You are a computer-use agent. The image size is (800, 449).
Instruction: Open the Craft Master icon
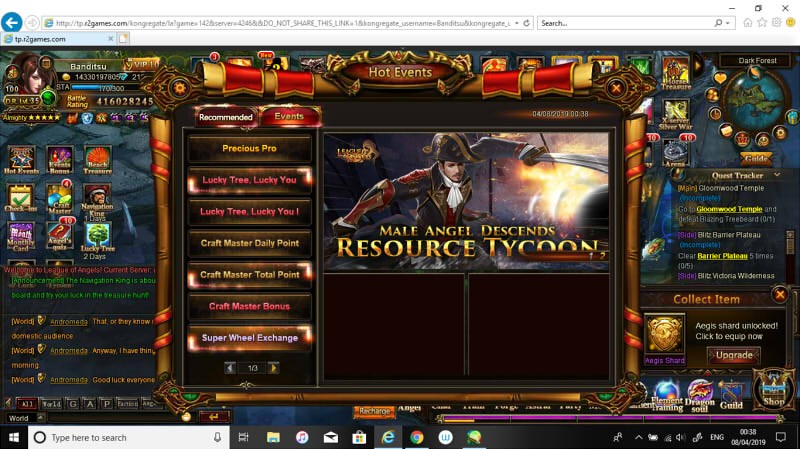tap(60, 197)
